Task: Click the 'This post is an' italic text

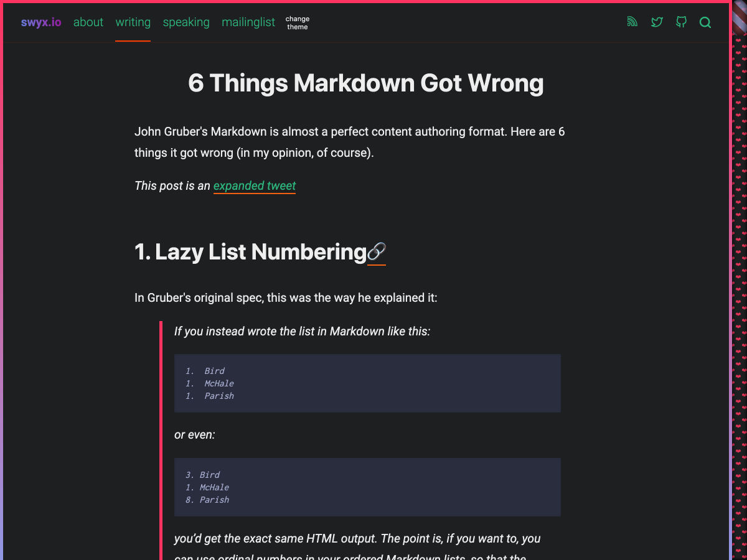Action: point(172,185)
